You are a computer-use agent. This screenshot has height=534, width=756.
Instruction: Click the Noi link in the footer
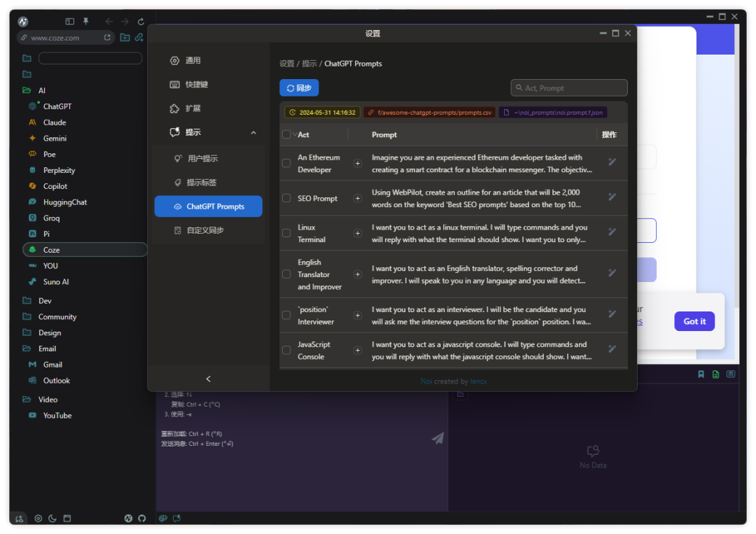coord(426,381)
